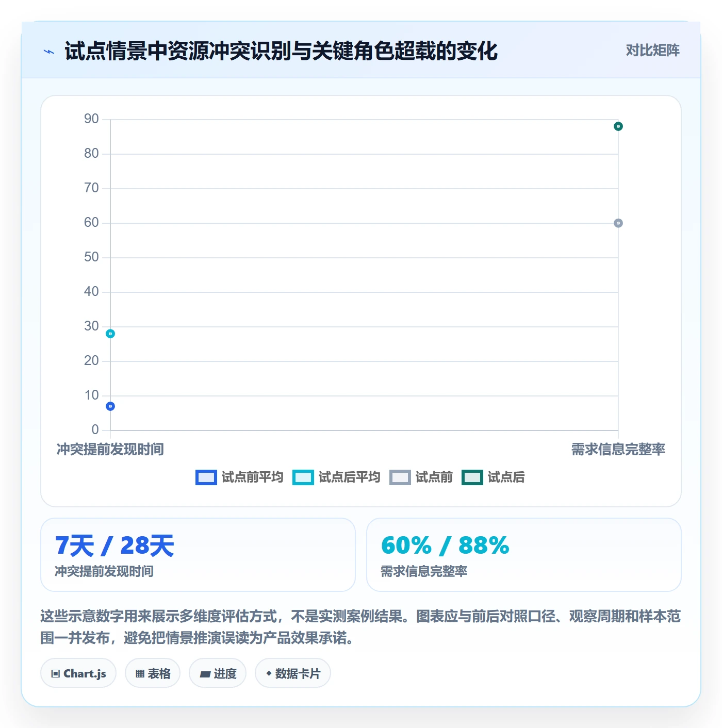The height and width of the screenshot is (728, 722).
Task: Click legend label 试点前平均
Action: pos(252,477)
